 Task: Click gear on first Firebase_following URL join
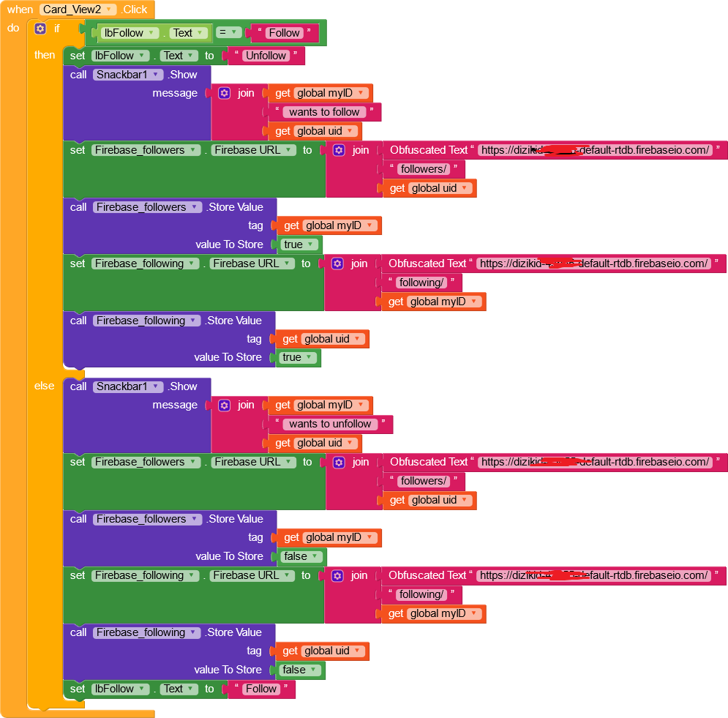tap(337, 263)
